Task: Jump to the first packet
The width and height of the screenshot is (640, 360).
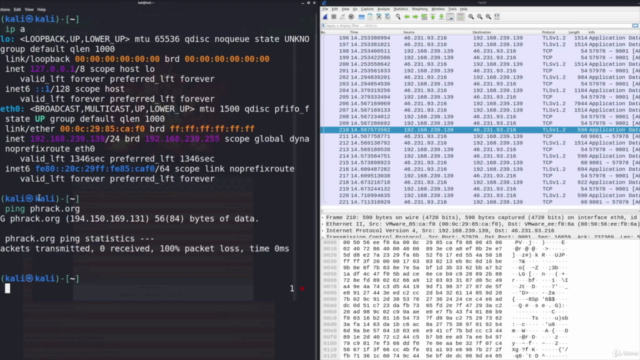Action: point(433,17)
